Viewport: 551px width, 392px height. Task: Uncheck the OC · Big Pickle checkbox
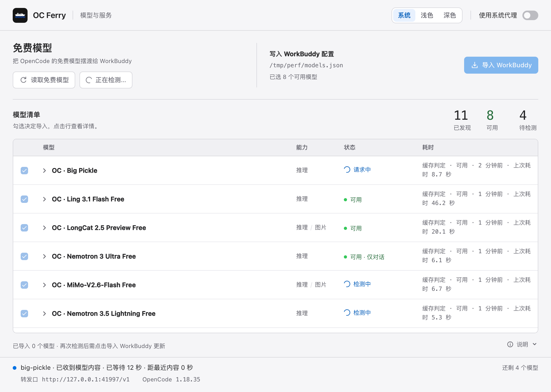[x=24, y=171]
